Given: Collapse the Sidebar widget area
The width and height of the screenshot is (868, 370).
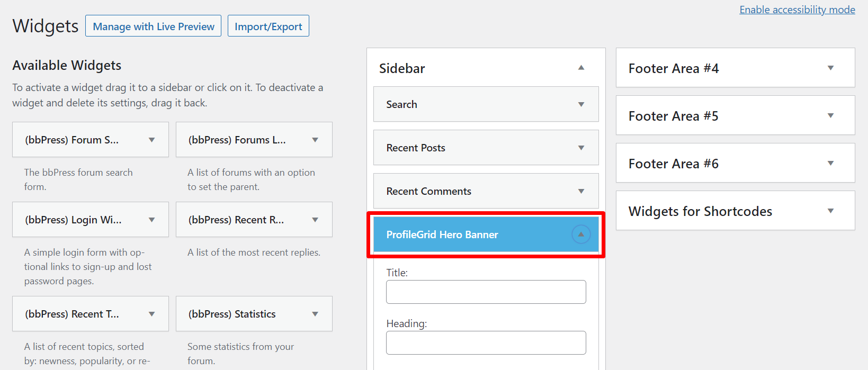Looking at the screenshot, I should coord(581,68).
